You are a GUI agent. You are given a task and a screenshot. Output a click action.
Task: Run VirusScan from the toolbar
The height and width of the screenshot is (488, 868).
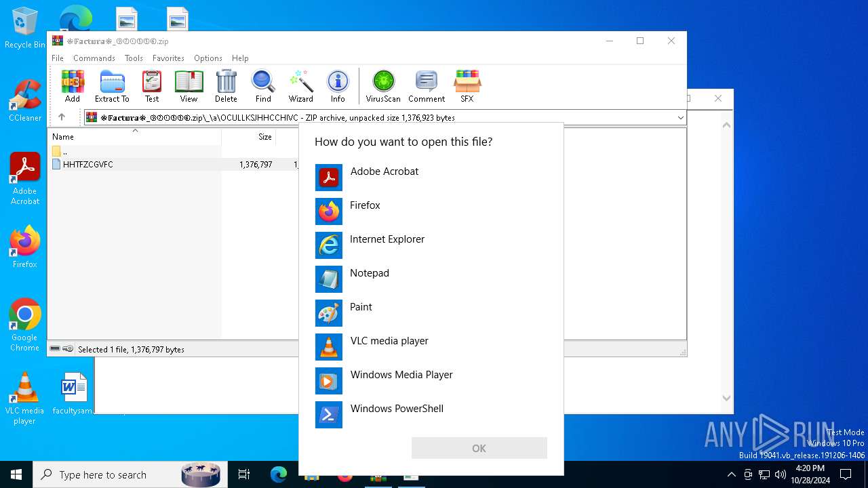(383, 86)
